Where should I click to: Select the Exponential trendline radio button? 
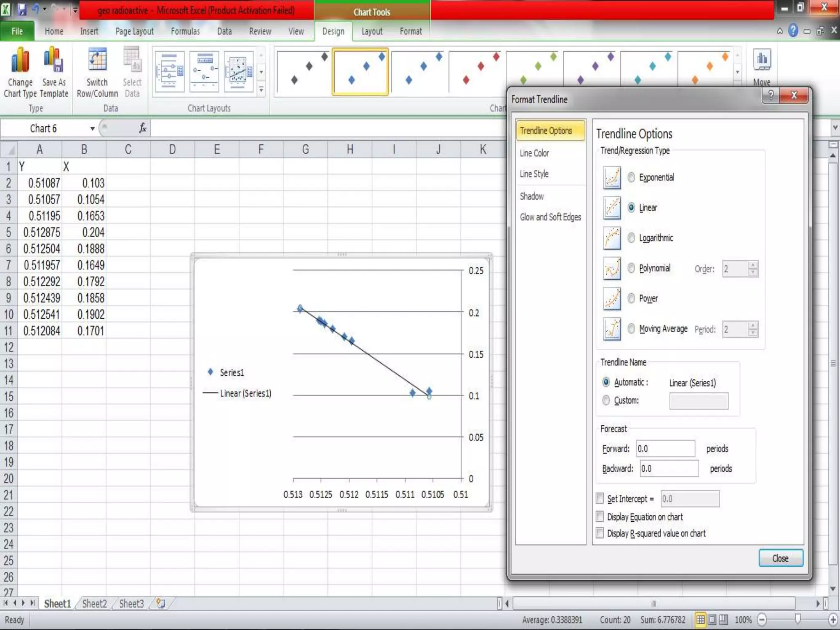pos(632,177)
